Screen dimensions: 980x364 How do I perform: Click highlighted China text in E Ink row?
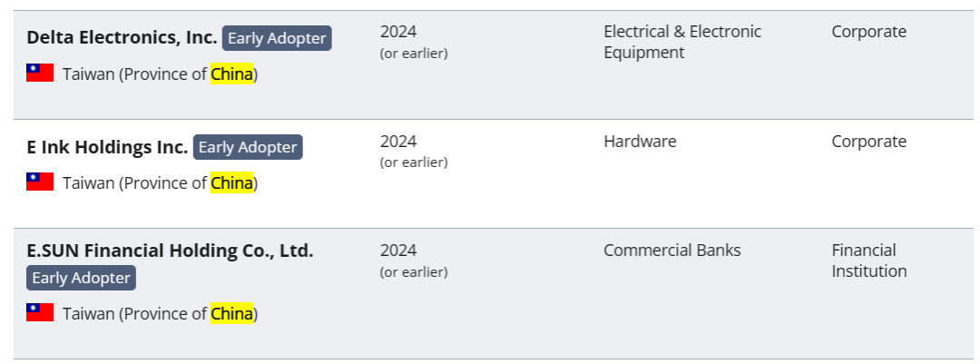[x=231, y=183]
